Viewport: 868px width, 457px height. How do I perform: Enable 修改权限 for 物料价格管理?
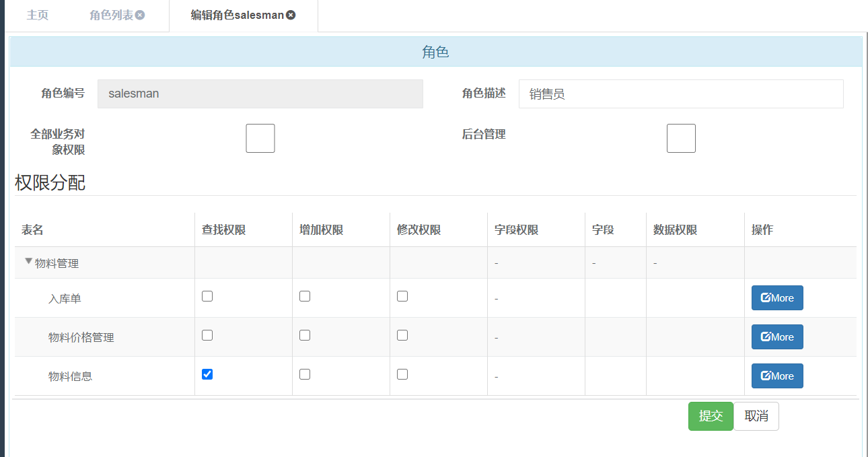tap(402, 335)
